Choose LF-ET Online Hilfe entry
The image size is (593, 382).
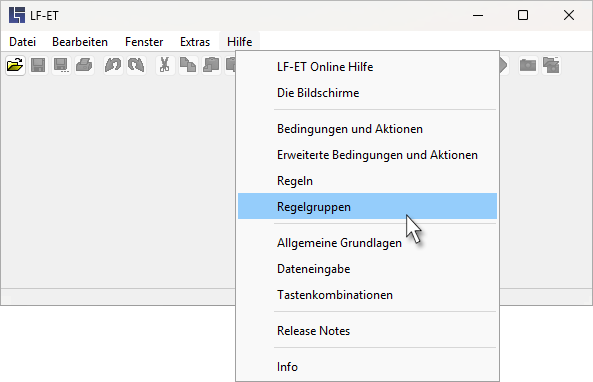click(367, 67)
